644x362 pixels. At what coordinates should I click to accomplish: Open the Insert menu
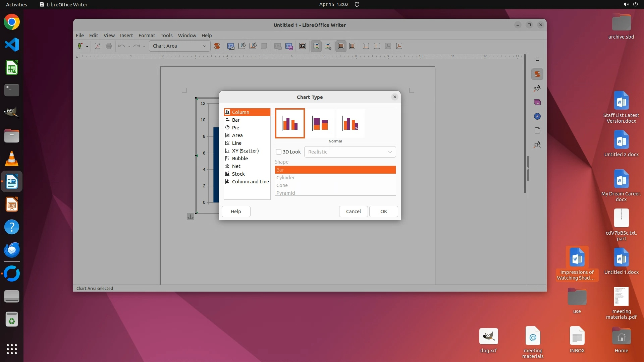[126, 36]
